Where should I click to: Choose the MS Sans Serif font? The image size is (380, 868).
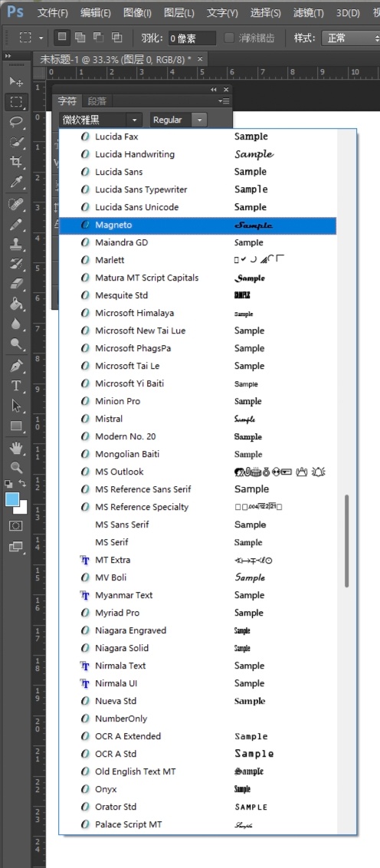point(198,524)
